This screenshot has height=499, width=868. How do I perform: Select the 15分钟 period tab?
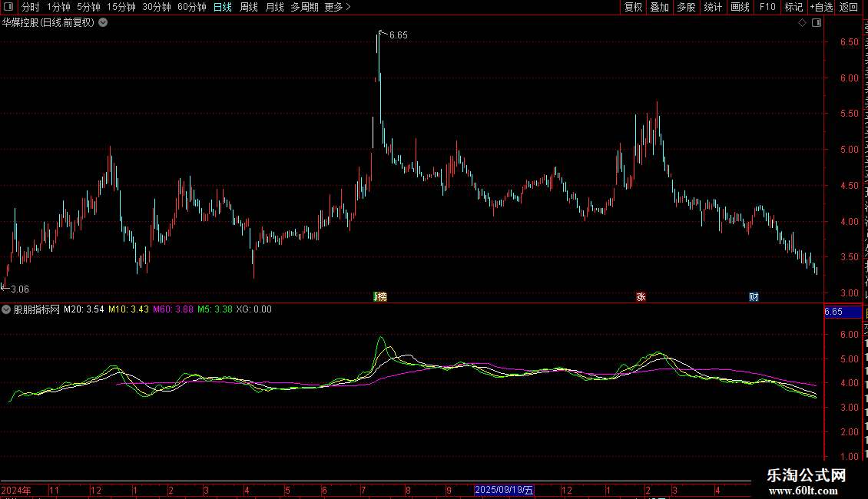121,7
